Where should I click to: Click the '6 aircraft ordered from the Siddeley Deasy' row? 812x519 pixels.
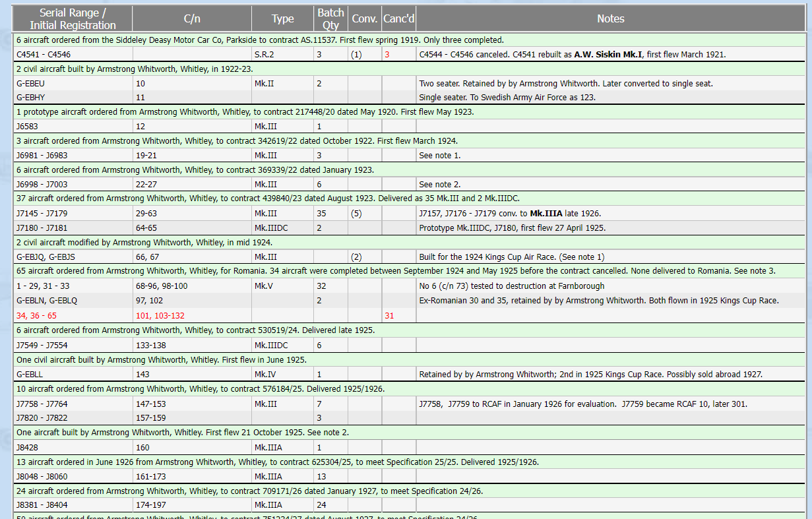(409, 40)
